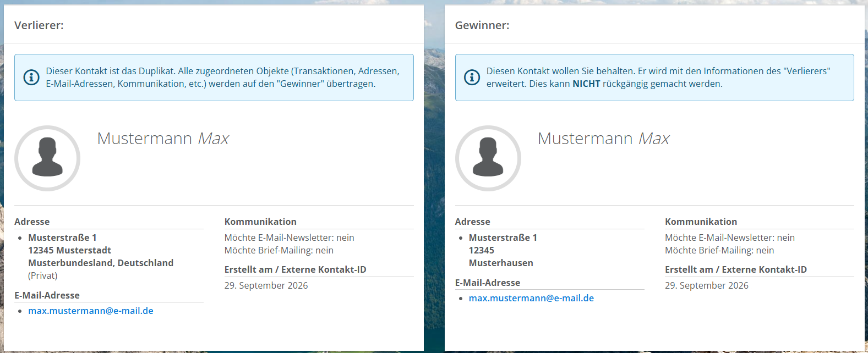Click Gewinner 'Möchte E-Mail-Newsletter: nein' text
The width and height of the screenshot is (868, 353).
pyautogui.click(x=730, y=238)
